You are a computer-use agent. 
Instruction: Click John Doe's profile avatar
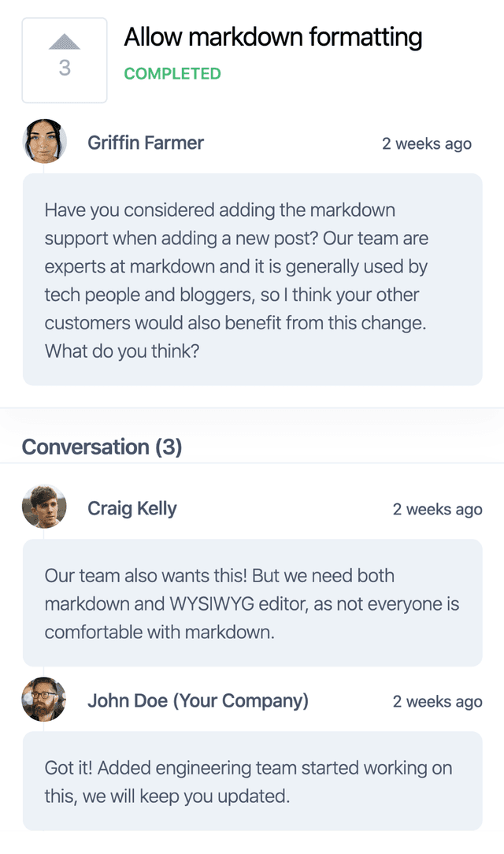pyautogui.click(x=44, y=700)
